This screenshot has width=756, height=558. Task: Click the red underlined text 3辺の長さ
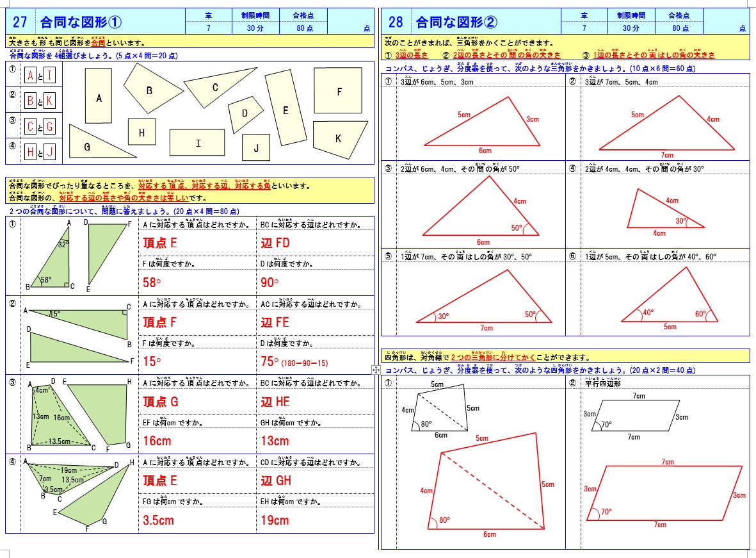click(x=411, y=54)
